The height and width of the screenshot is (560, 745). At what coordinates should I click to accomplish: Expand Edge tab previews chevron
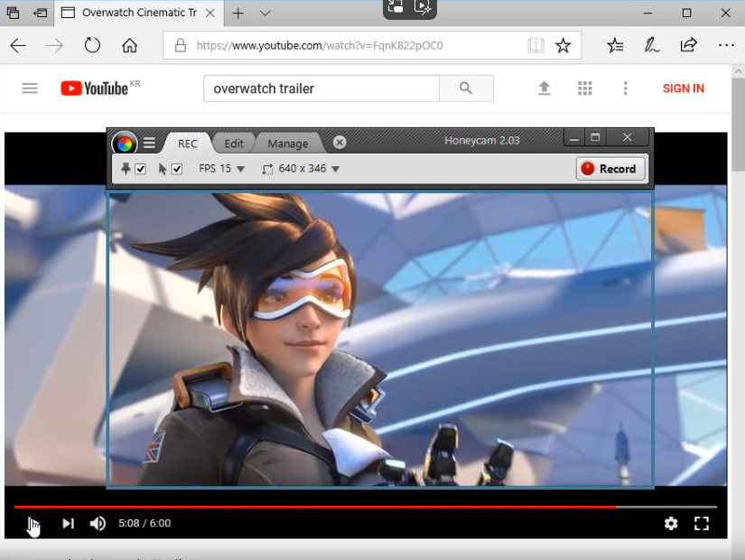click(265, 14)
